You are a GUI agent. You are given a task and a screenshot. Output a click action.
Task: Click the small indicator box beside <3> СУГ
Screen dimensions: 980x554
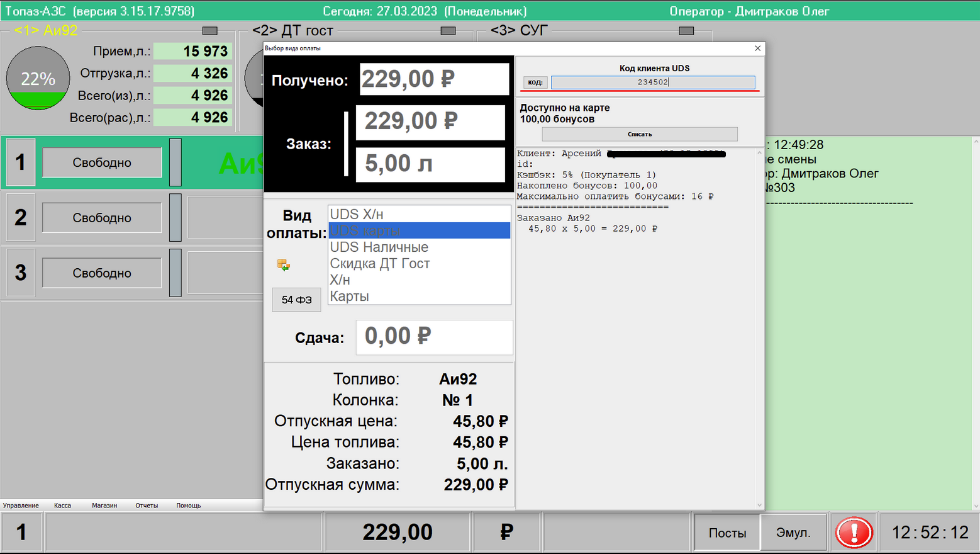click(686, 30)
